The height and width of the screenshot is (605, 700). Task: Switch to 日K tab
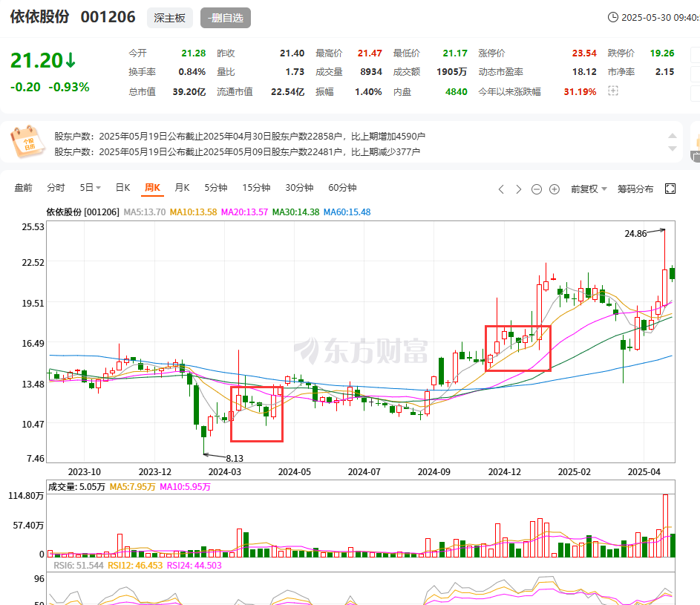(122, 188)
